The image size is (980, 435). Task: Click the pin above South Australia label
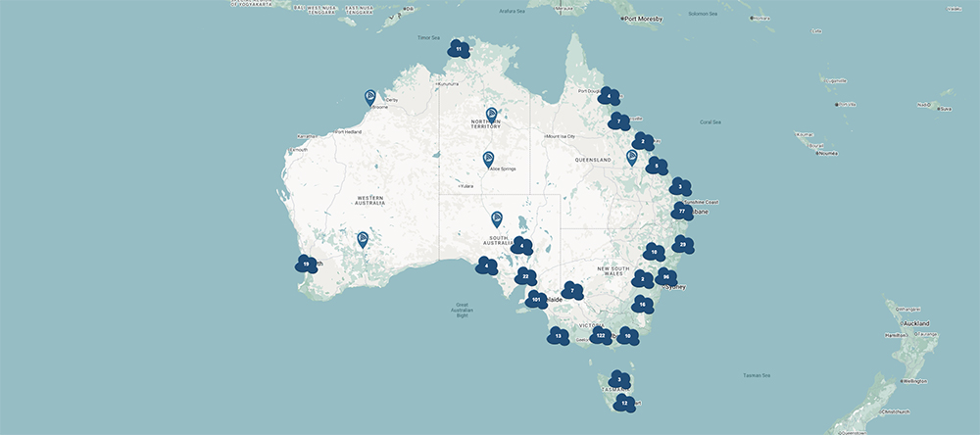click(x=497, y=218)
